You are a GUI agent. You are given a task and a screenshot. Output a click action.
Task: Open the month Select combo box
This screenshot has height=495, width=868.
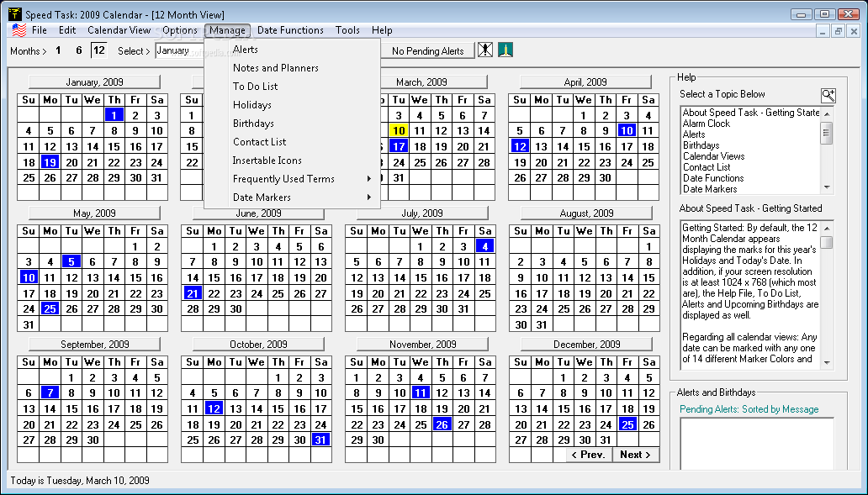(180, 50)
